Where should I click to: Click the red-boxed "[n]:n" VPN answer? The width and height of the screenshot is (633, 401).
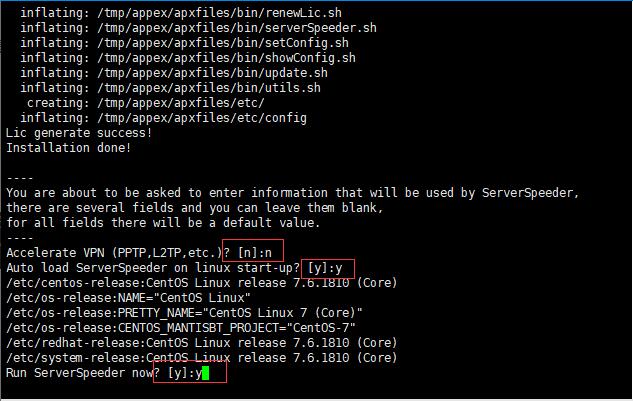click(x=254, y=254)
